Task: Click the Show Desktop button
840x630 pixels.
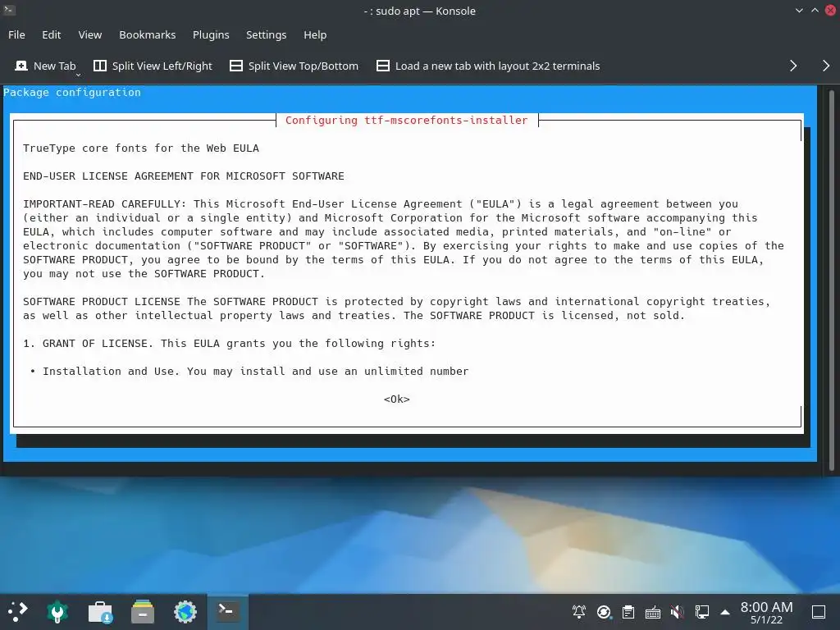Action: pyautogui.click(x=819, y=612)
